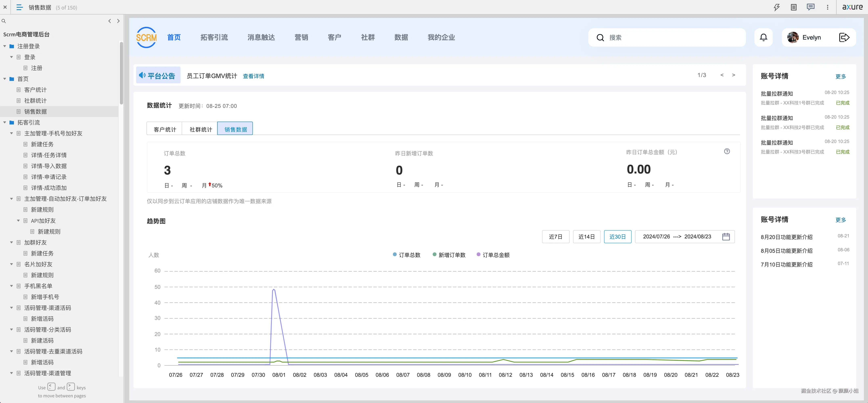868x403 pixels.
Task: Collapse the 拓客引流 folder in the sidebar
Action: (x=4, y=122)
